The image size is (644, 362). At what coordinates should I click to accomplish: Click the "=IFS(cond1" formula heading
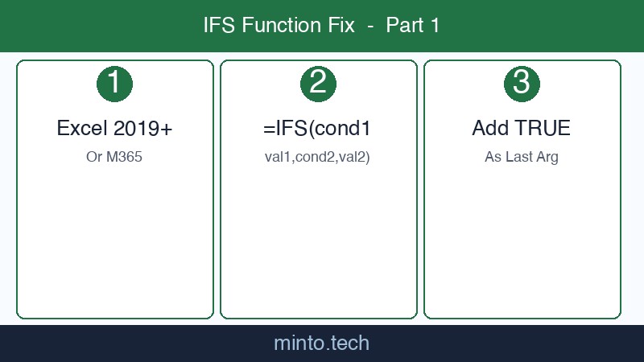click(x=318, y=128)
